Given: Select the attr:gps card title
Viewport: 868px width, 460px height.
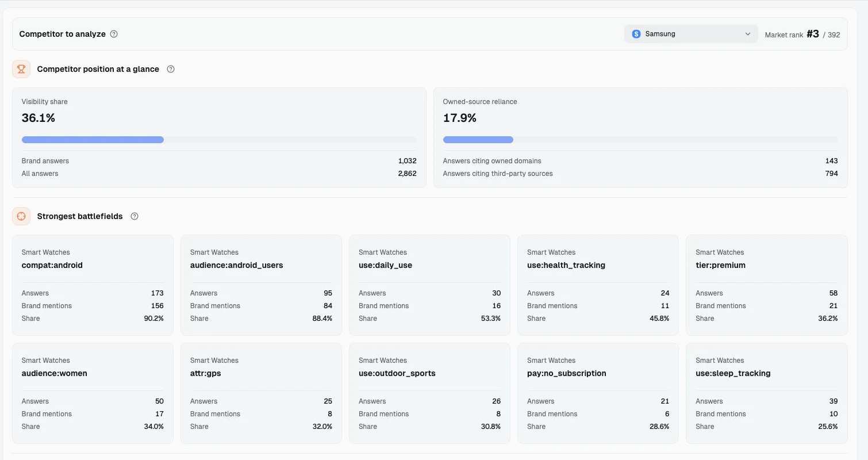Looking at the screenshot, I should click(x=206, y=373).
